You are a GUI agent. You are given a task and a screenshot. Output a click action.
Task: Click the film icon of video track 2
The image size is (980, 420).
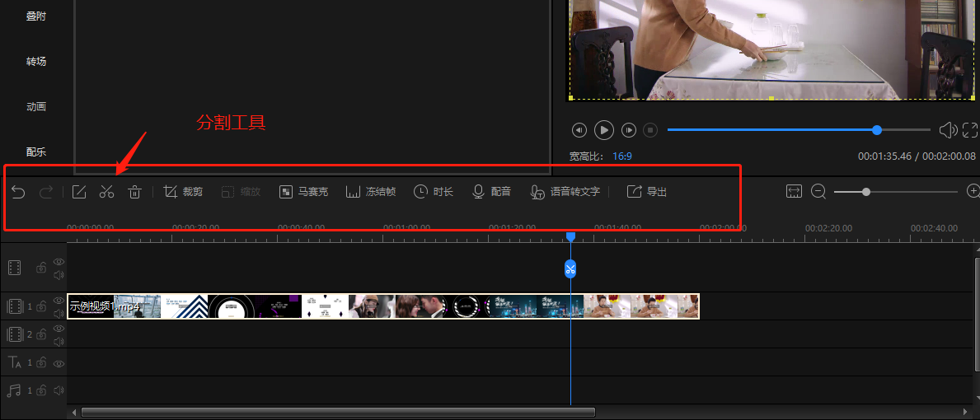coord(14,334)
